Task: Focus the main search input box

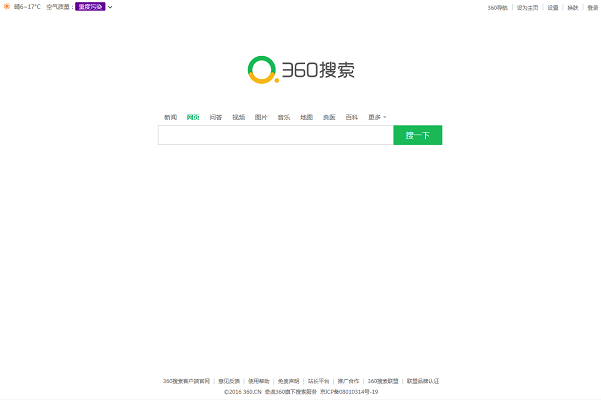Action: tap(276, 135)
